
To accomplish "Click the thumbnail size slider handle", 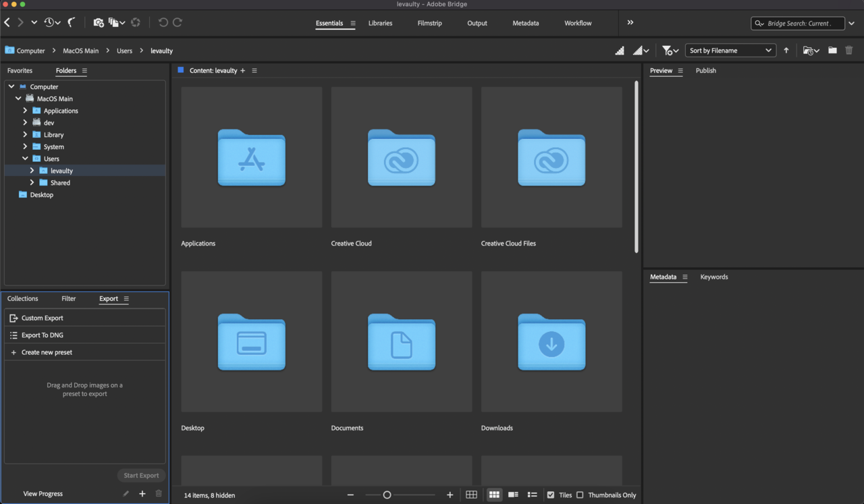I will tap(387, 495).
